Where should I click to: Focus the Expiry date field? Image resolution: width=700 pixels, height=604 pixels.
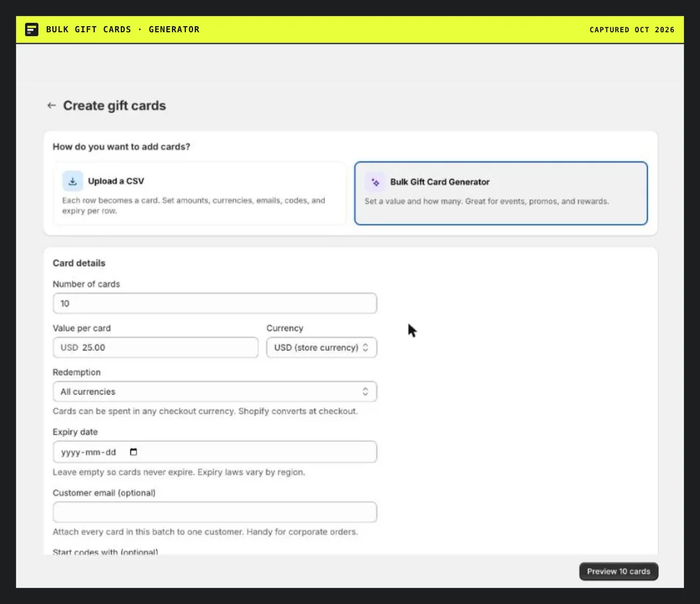(215, 452)
